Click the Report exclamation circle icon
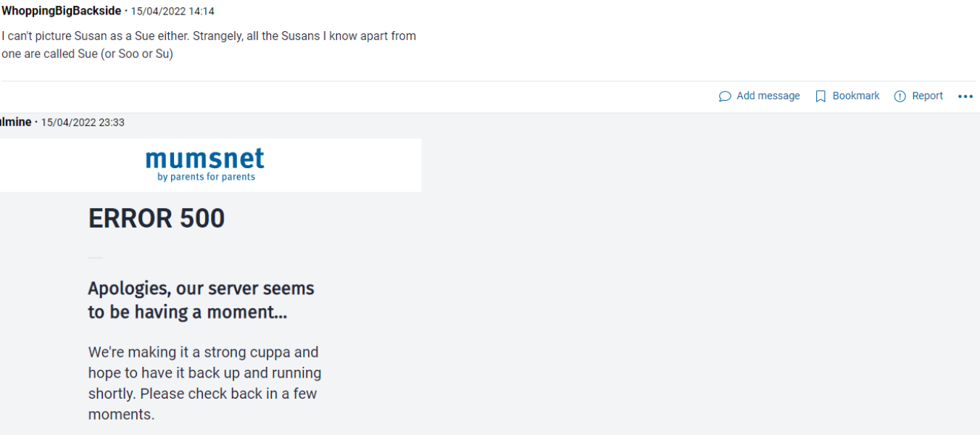The image size is (980, 435). 900,96
